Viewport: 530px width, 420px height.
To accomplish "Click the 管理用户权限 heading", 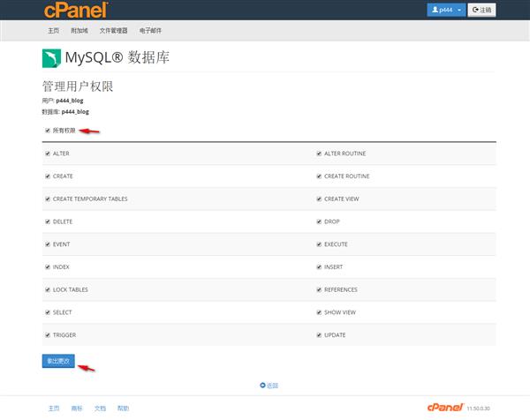I will [78, 86].
